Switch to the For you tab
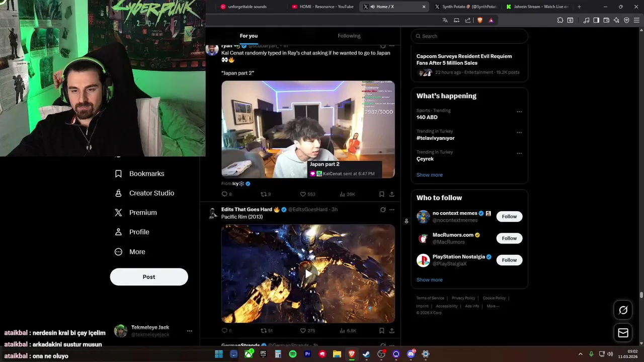This screenshot has width=644, height=362. 249,36
